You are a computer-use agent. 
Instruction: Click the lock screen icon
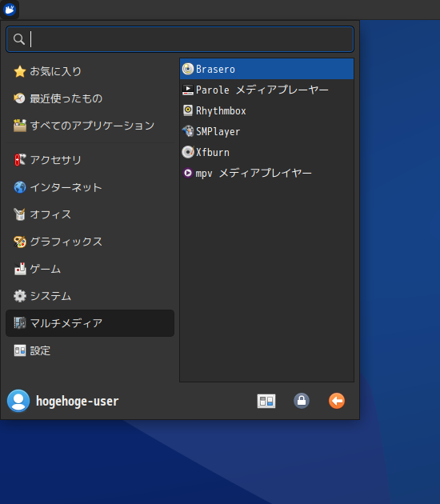coord(301,401)
